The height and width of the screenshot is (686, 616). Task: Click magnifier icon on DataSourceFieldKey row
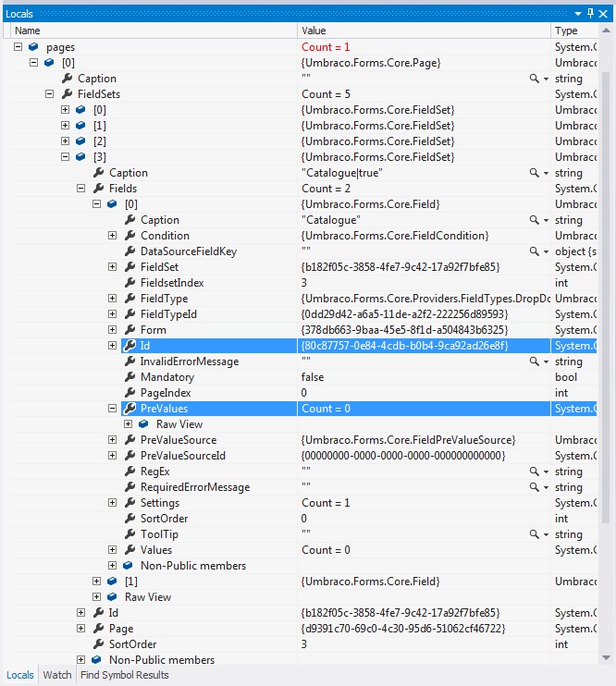pyautogui.click(x=534, y=251)
